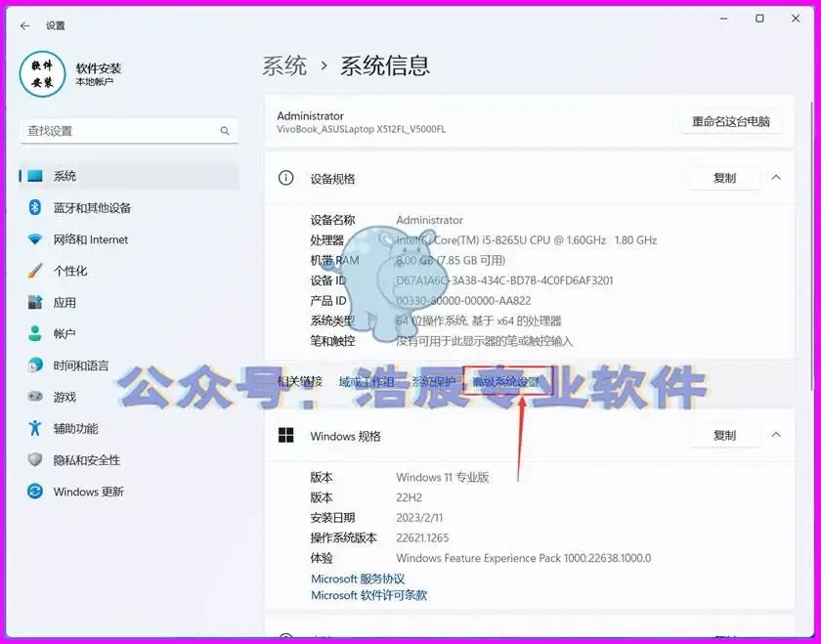The height and width of the screenshot is (644, 821).
Task: Click the 隐私和安全性 shield icon
Action: coord(35,459)
